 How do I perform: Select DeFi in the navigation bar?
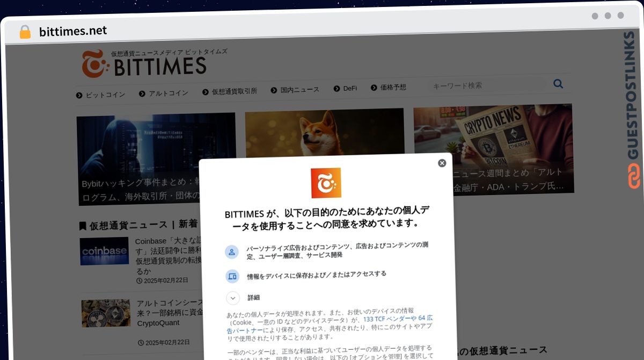(x=345, y=88)
